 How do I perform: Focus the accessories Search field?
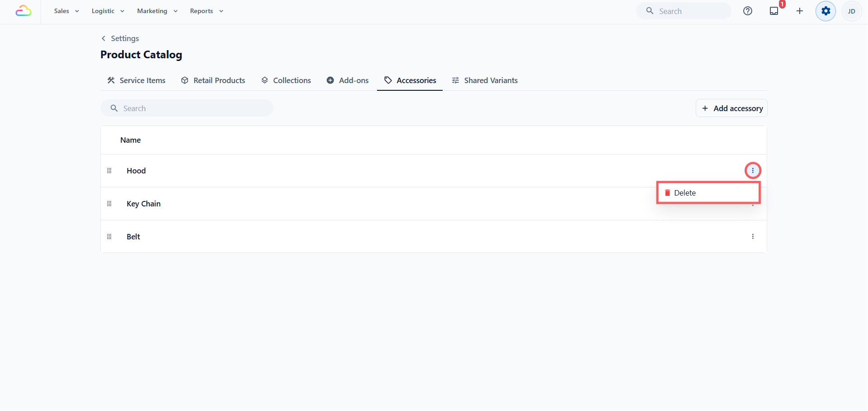[x=187, y=108]
